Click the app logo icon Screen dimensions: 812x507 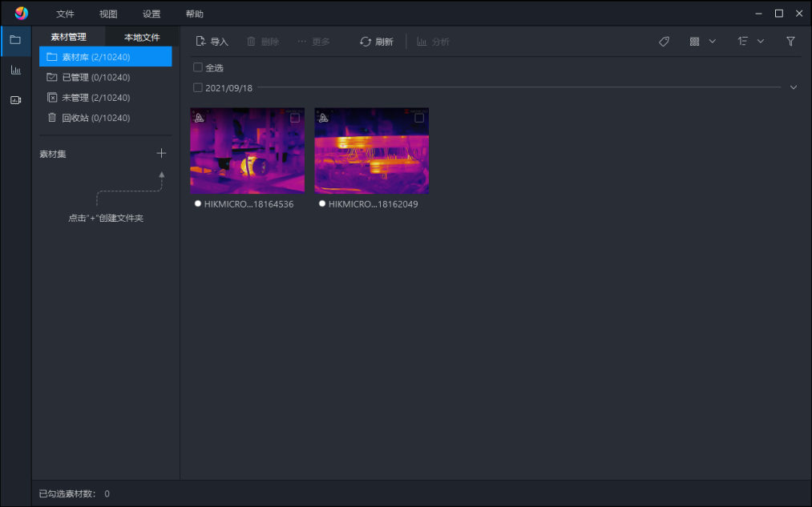click(21, 14)
